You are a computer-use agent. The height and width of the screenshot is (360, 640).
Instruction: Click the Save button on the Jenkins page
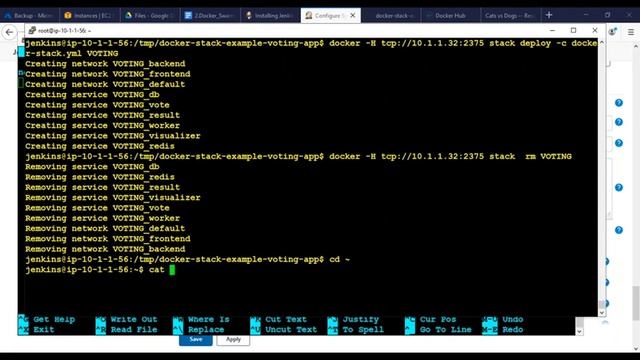[x=196, y=340]
